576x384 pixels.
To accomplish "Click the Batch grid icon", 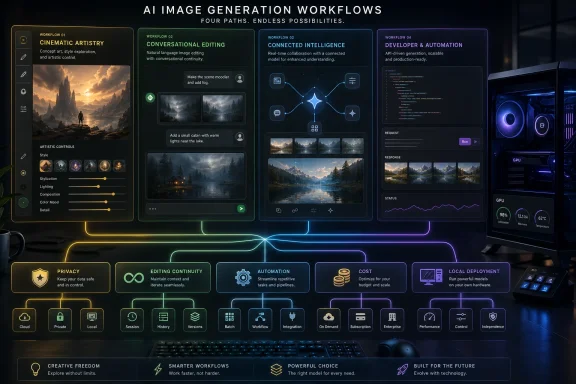I will click(230, 319).
